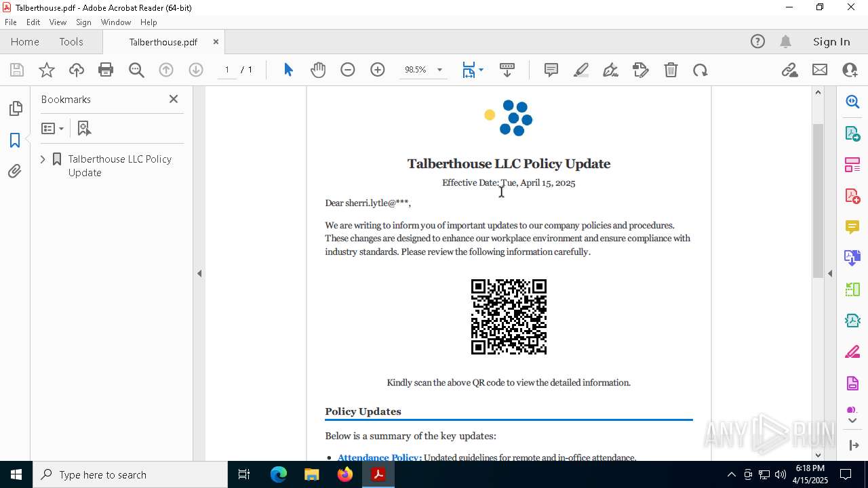Click the taskbar search box

point(130,474)
